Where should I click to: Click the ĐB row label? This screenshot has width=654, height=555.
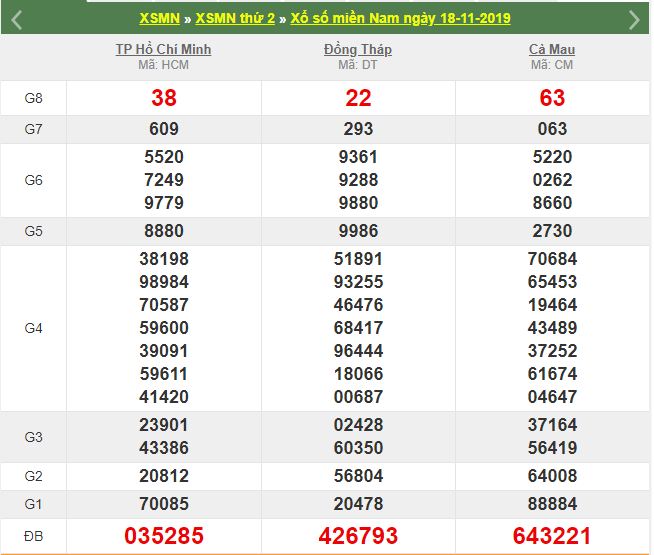33,536
